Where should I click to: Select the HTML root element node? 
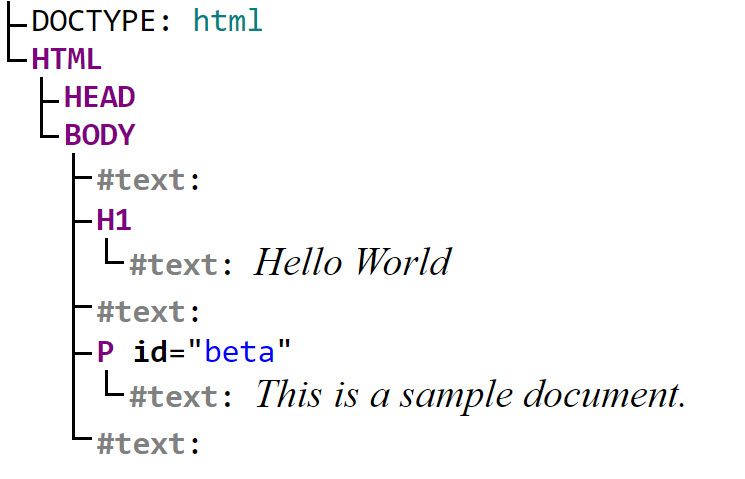[67, 59]
